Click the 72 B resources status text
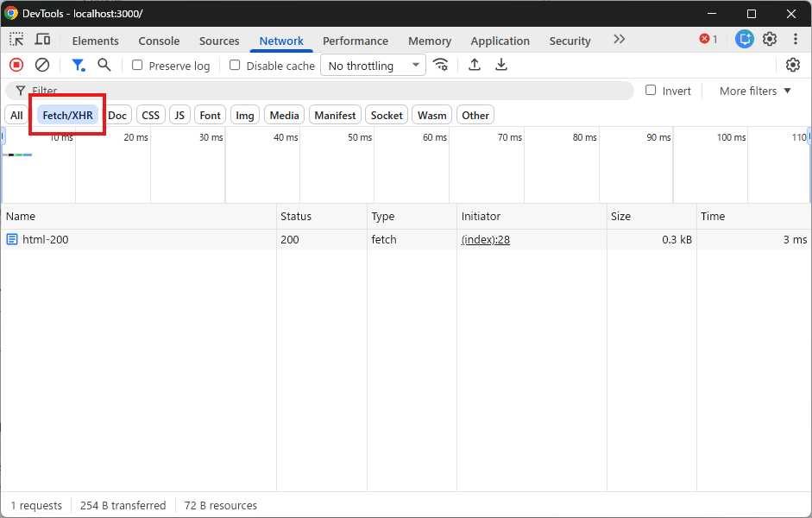This screenshot has height=518, width=812. point(221,505)
